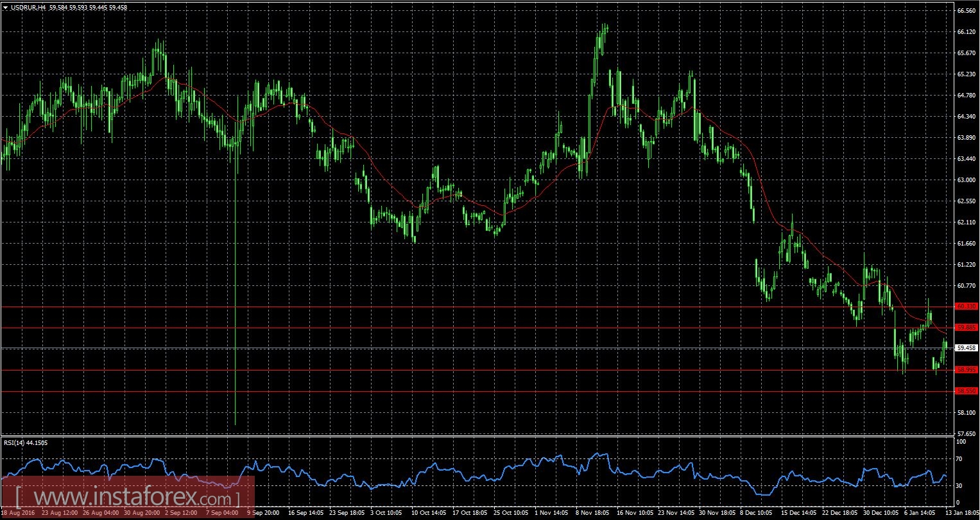This screenshot has width=980, height=520.
Task: Click the triangle beside the USDRUR,H4 title
Action: [4, 7]
